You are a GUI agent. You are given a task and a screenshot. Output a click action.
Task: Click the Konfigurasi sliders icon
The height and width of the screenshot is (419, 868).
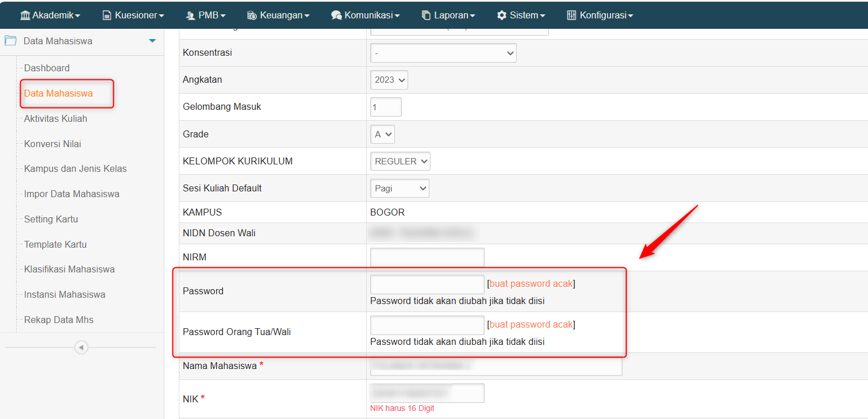pyautogui.click(x=571, y=16)
